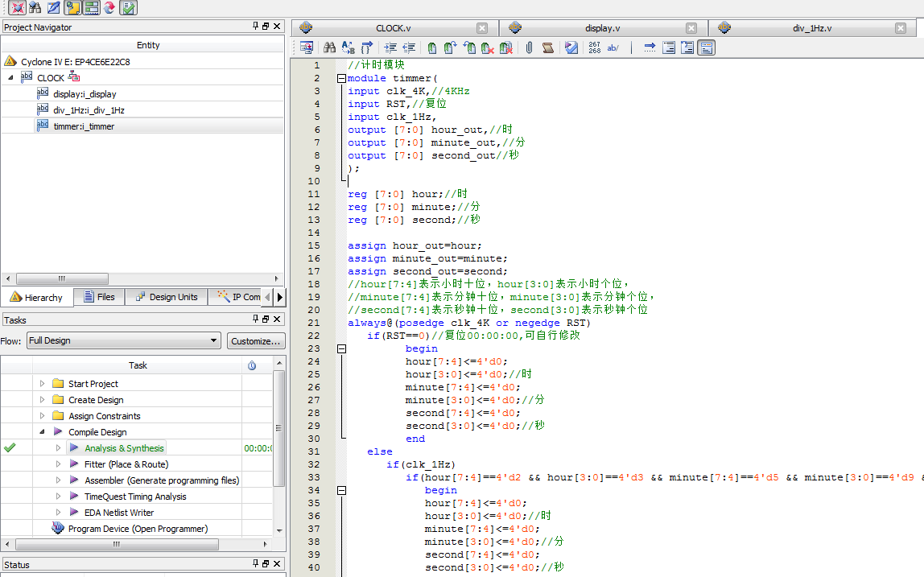Switch to the display.v tab

pos(602,27)
